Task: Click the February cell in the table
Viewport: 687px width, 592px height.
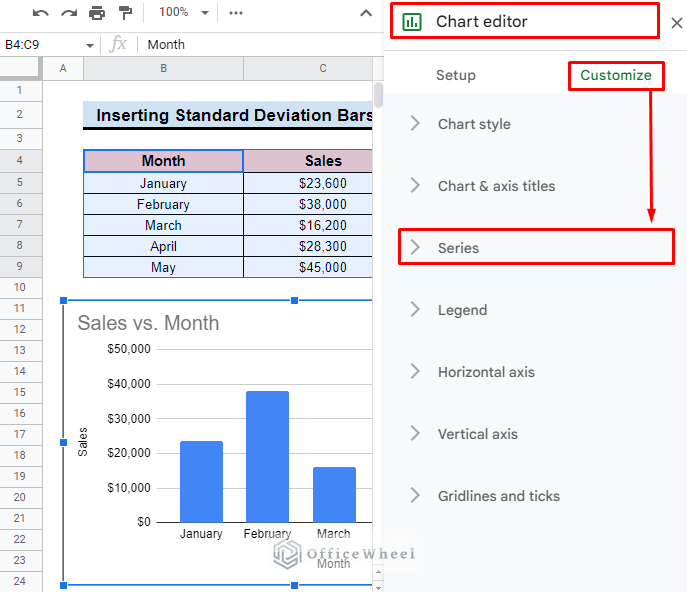Action: [163, 204]
